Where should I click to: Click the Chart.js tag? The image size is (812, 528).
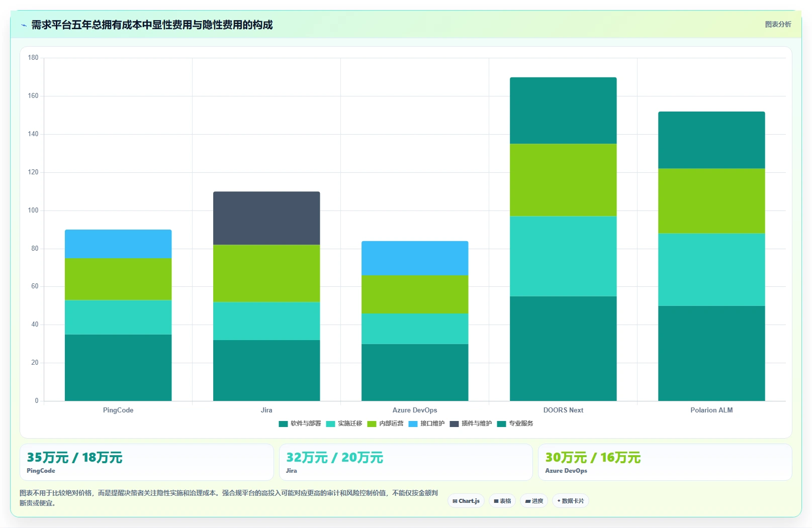[466, 501]
